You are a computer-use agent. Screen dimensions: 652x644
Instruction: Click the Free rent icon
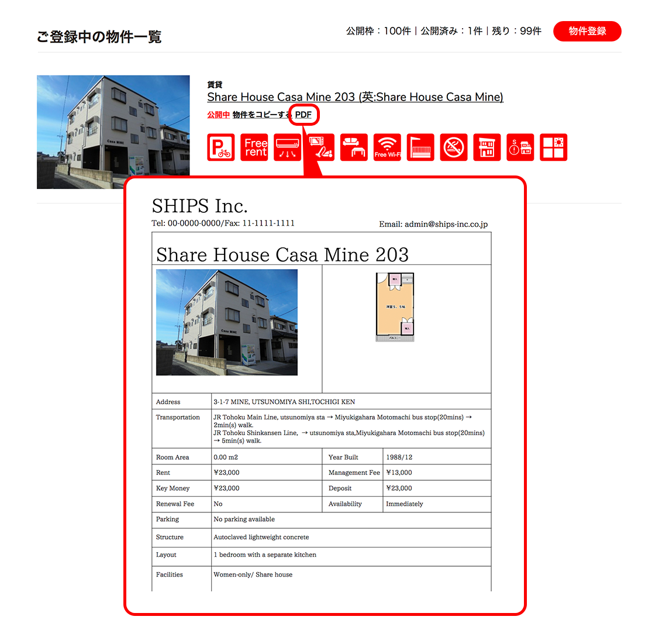point(255,147)
